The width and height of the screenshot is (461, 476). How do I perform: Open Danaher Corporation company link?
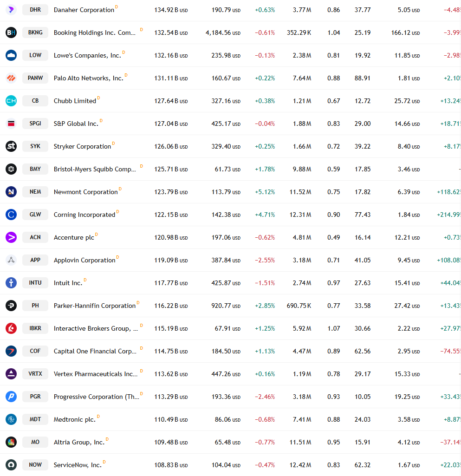(84, 10)
